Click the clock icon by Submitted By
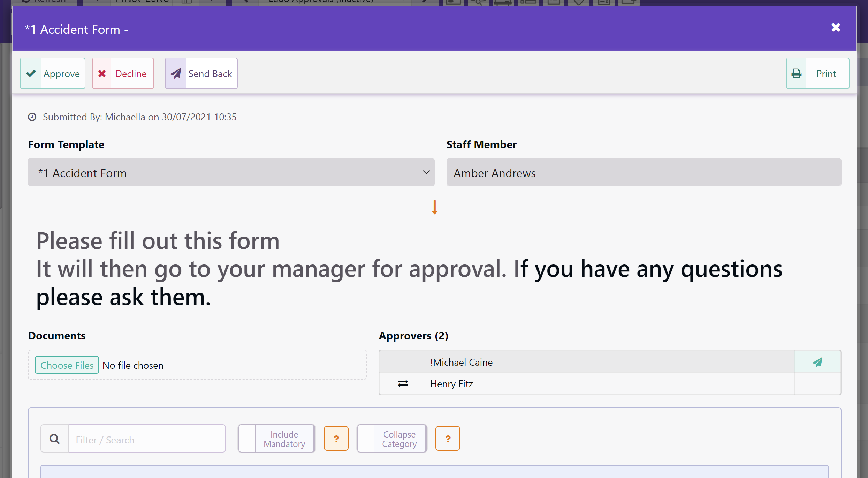 click(32, 117)
